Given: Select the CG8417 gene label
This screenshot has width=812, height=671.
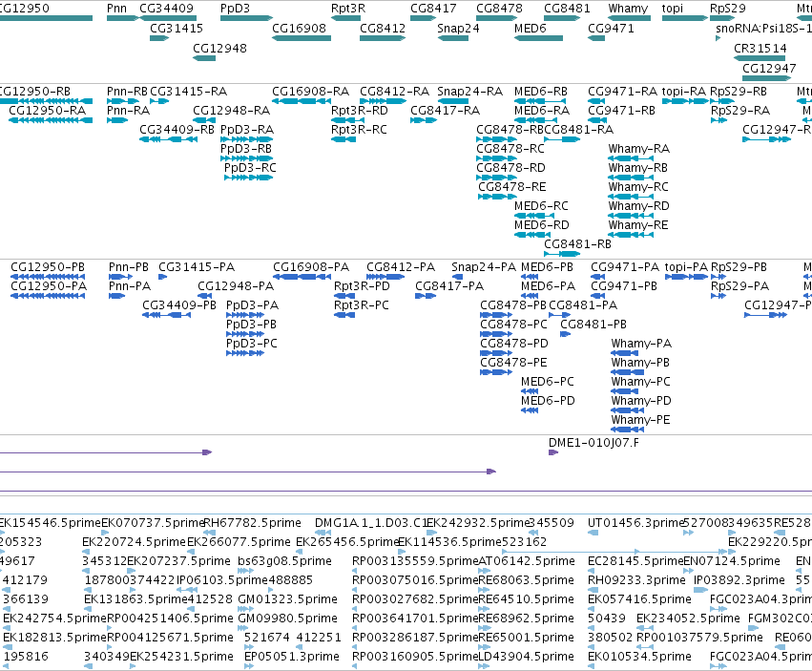Looking at the screenshot, I should tap(433, 9).
